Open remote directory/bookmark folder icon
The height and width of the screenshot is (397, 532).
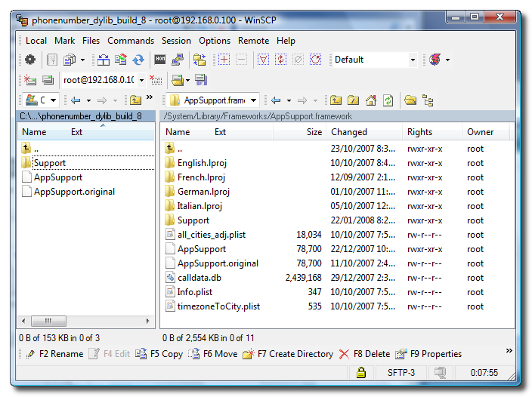(410, 100)
